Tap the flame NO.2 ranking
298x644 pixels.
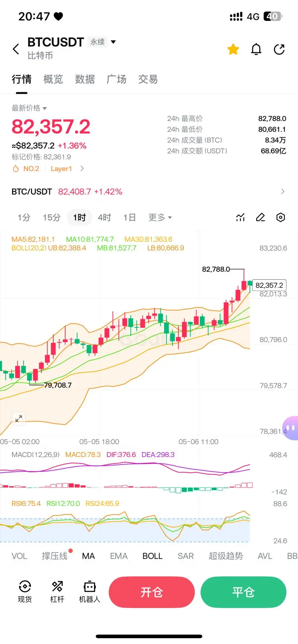[x=26, y=169]
